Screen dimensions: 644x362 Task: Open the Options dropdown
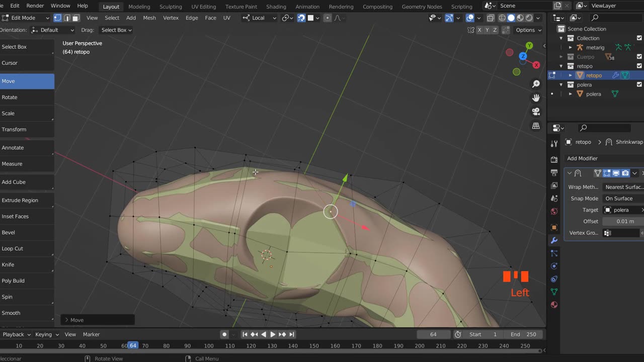(528, 30)
